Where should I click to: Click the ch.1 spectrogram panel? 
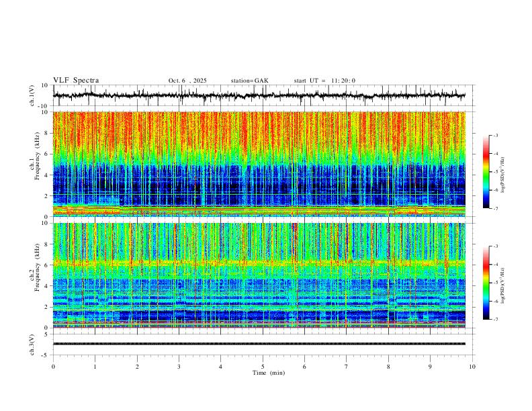259,164
